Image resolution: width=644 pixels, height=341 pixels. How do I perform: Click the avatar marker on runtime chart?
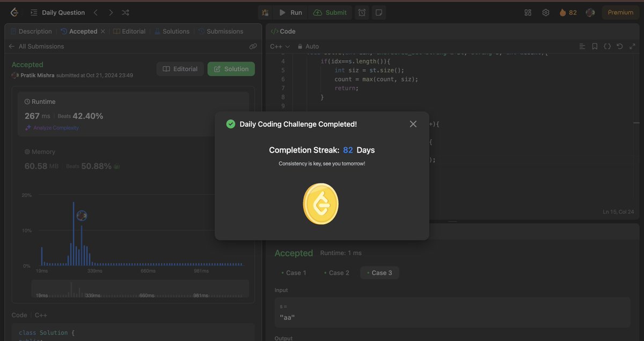tap(82, 216)
